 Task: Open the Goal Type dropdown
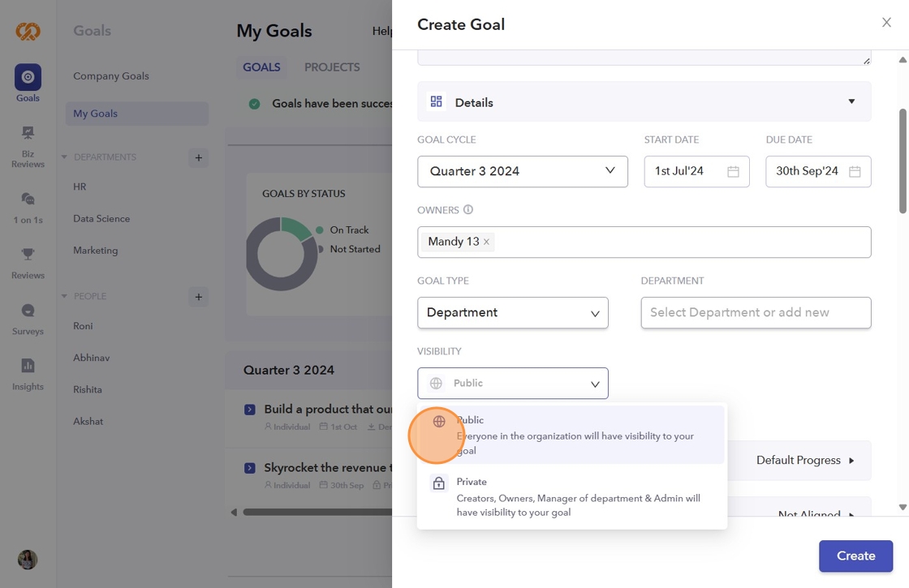(x=512, y=313)
